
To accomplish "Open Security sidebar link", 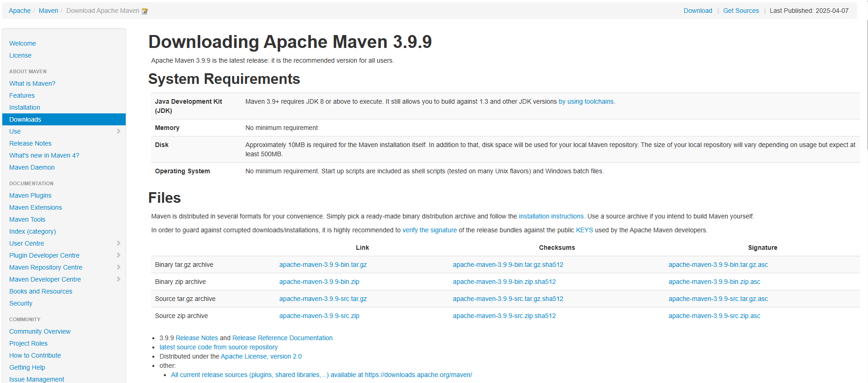I will point(21,303).
